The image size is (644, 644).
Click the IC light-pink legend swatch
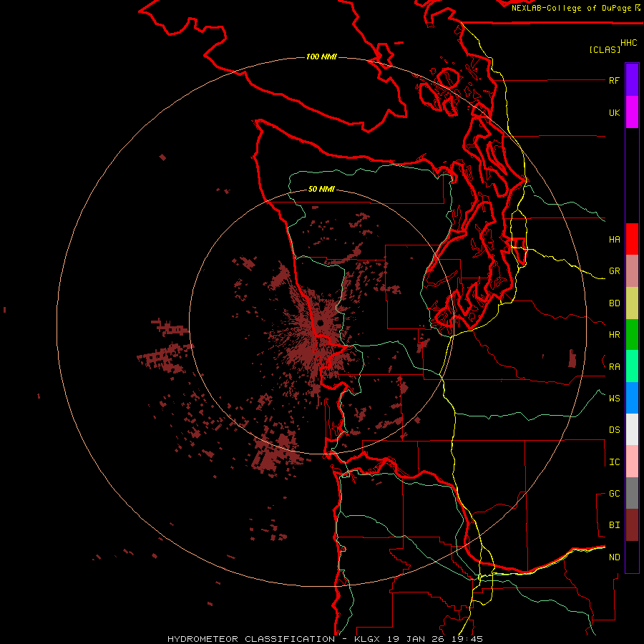(632, 462)
